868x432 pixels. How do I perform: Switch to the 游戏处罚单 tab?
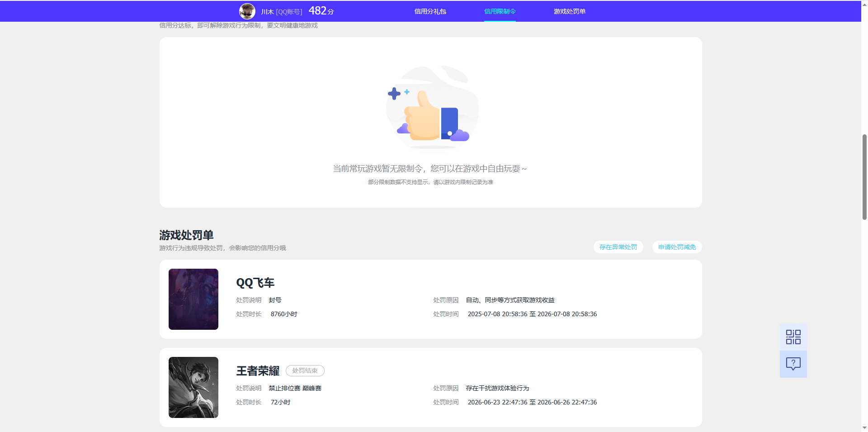570,11
